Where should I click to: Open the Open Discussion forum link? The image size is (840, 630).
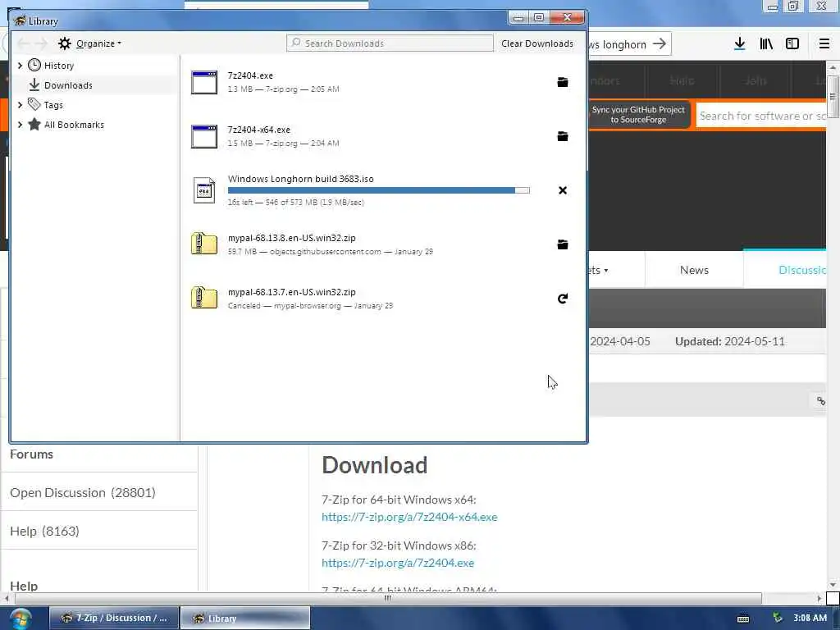(83, 492)
